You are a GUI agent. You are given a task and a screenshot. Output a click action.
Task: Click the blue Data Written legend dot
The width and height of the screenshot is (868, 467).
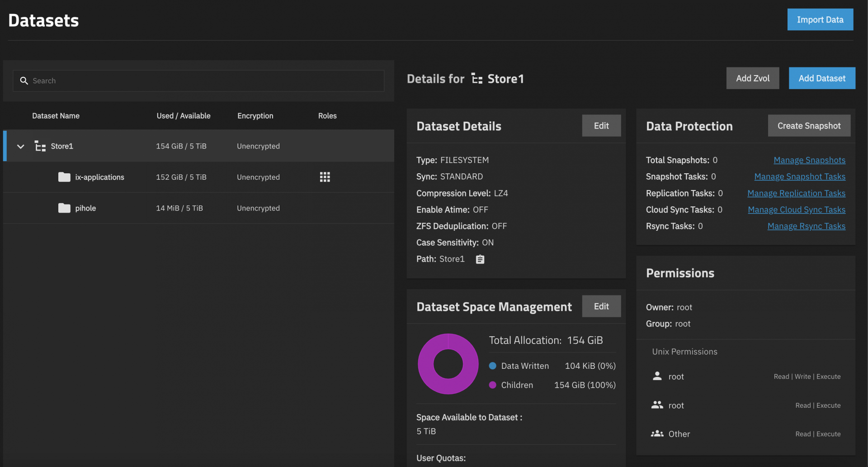click(x=493, y=366)
